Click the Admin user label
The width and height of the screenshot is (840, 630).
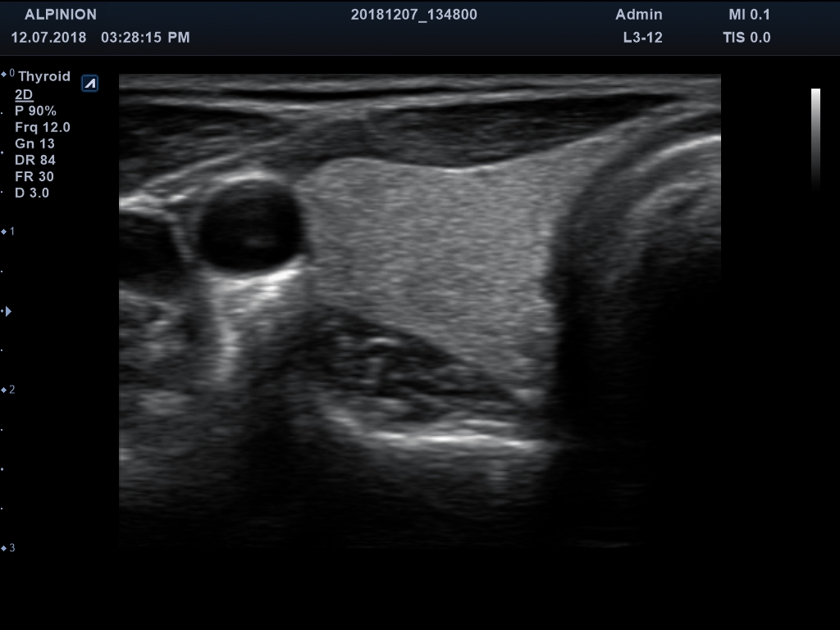[638, 15]
